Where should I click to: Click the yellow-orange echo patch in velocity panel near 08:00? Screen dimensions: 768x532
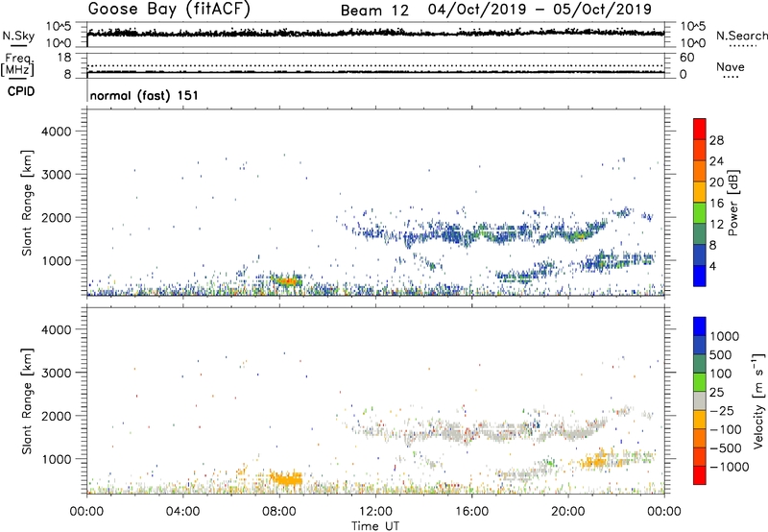(x=286, y=478)
